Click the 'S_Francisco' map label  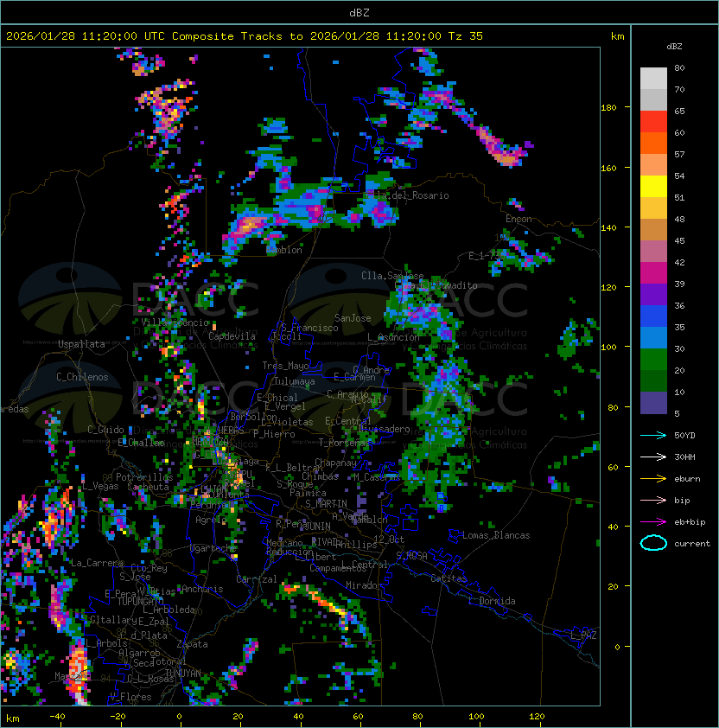pos(309,328)
